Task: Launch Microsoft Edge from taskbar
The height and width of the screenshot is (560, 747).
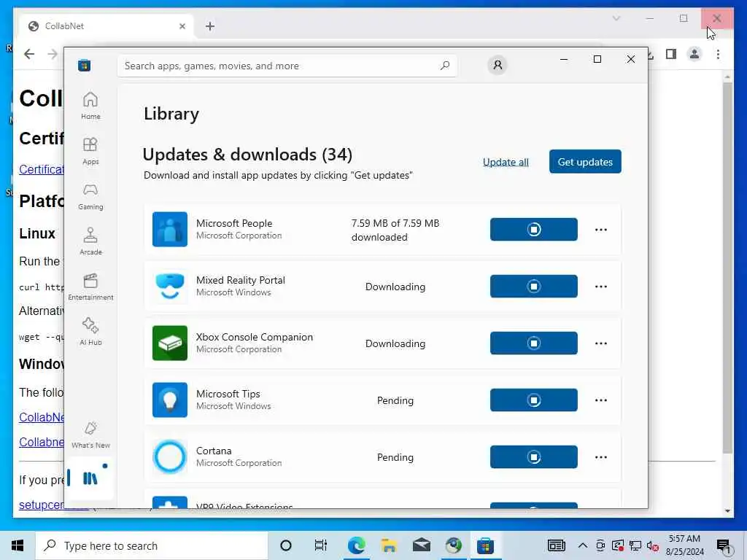Action: click(x=356, y=545)
